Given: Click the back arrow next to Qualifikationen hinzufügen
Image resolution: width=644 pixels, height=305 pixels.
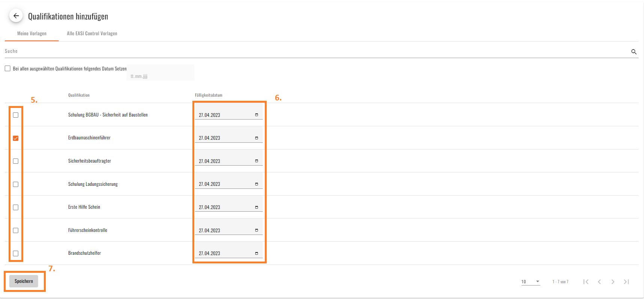Looking at the screenshot, I should pyautogui.click(x=16, y=16).
